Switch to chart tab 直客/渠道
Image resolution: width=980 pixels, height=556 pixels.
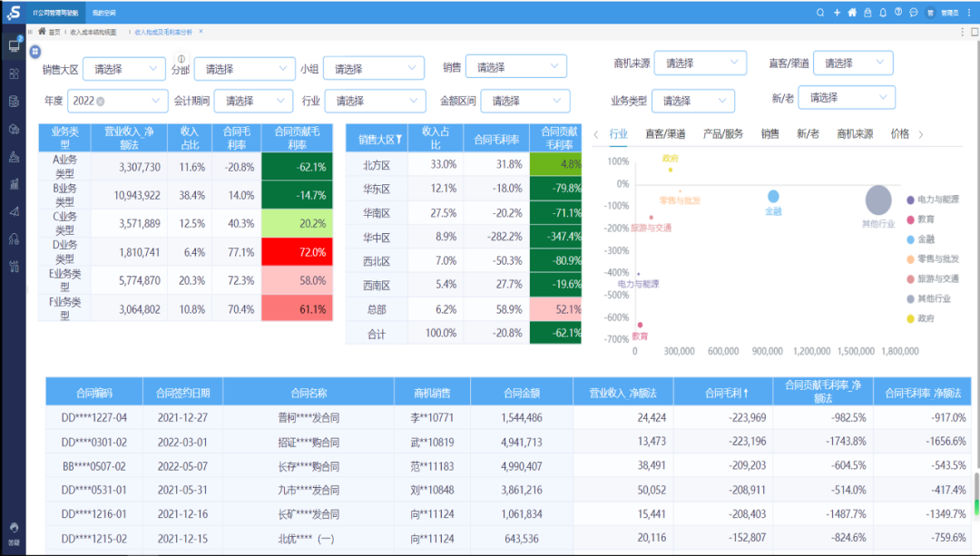coord(665,133)
